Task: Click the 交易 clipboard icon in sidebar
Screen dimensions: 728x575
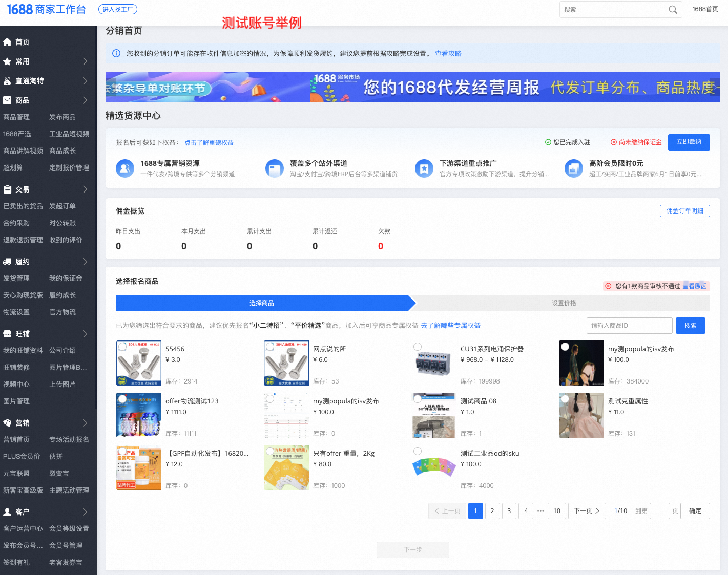Action: coord(7,189)
